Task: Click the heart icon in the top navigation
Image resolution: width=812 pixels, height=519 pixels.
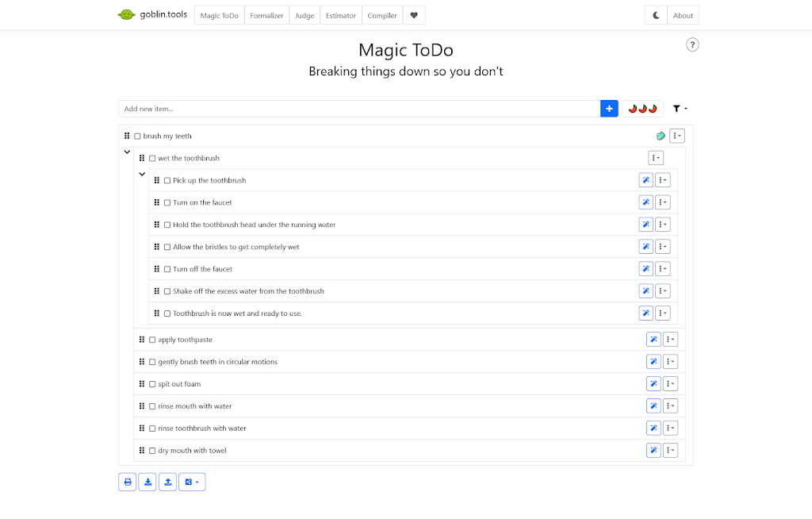Action: (414, 15)
